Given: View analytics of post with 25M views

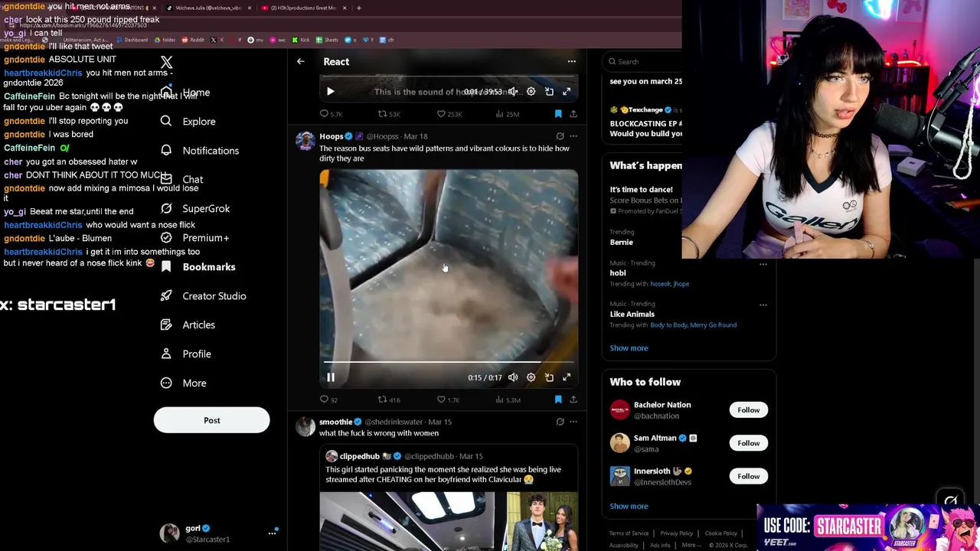Looking at the screenshot, I should click(x=508, y=114).
